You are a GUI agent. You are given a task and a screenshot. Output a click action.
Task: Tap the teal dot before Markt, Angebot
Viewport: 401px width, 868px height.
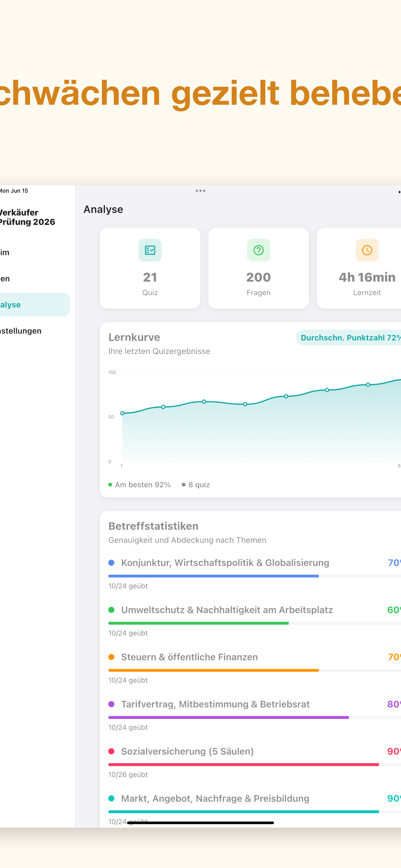(x=111, y=799)
